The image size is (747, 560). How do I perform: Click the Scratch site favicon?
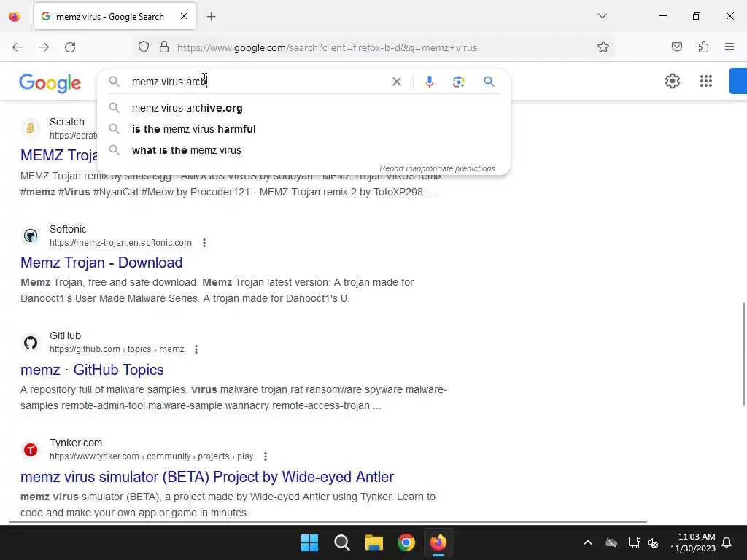click(x=31, y=128)
